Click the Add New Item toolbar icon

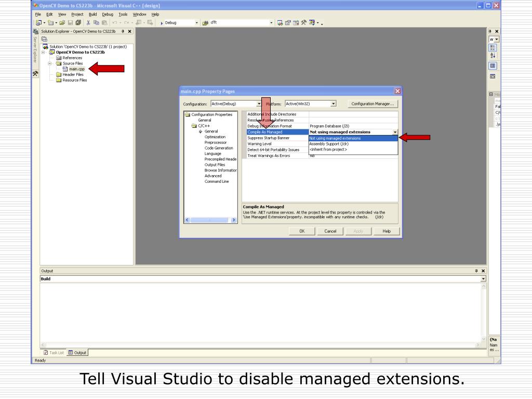[50, 23]
